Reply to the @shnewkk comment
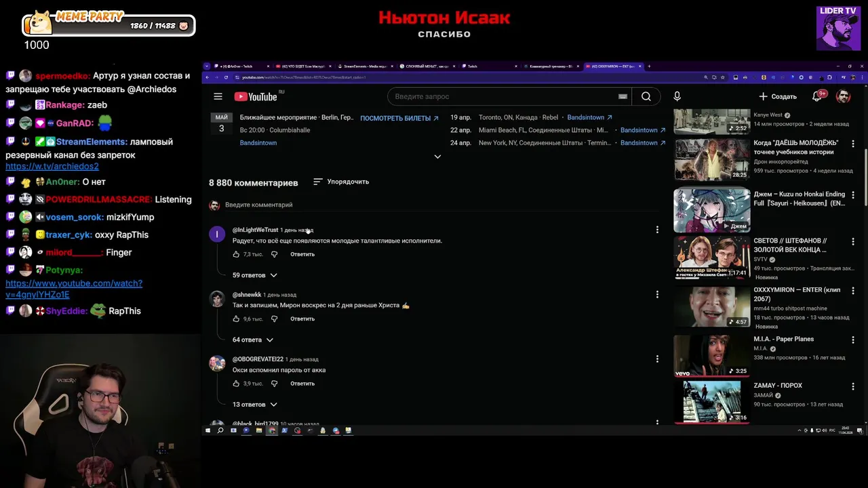 pyautogui.click(x=302, y=319)
